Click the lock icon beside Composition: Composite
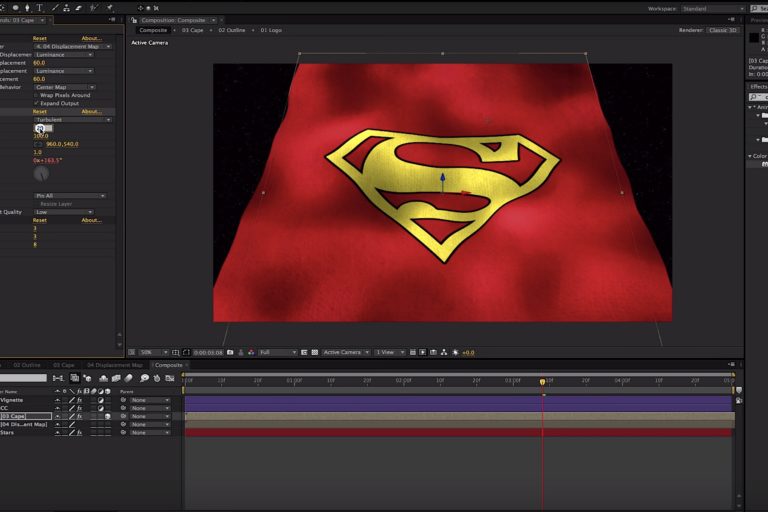 tap(134, 20)
